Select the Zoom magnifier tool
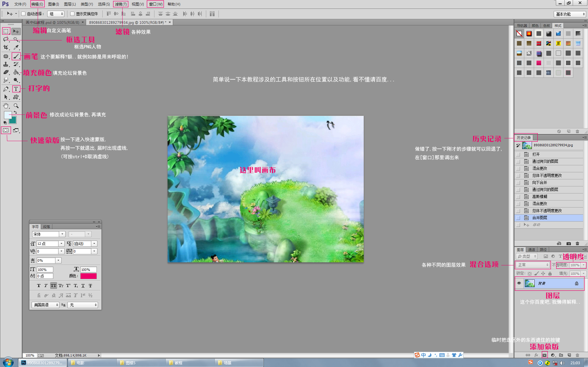Screen dimensions: 588x367 tap(16, 106)
